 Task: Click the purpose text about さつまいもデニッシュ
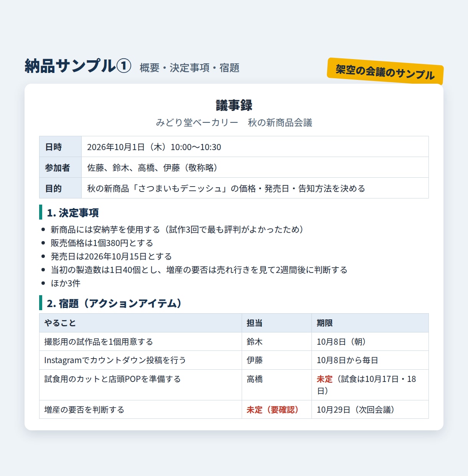[226, 188]
